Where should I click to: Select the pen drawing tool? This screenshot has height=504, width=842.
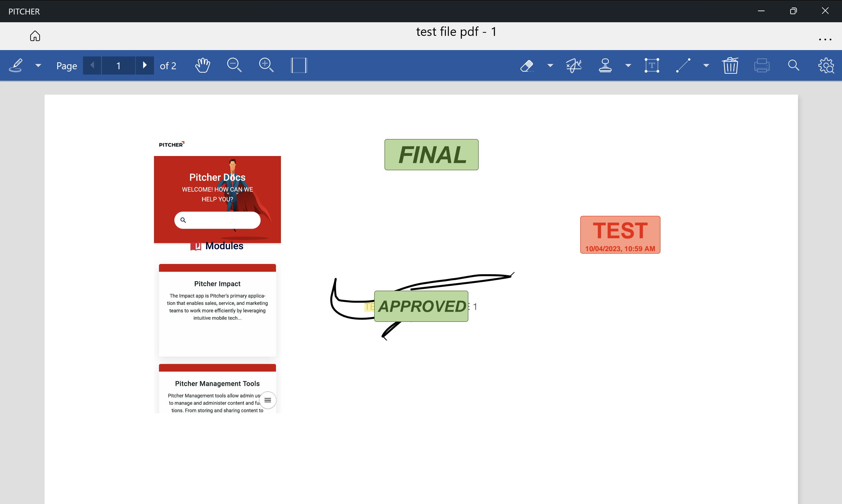[x=16, y=65]
